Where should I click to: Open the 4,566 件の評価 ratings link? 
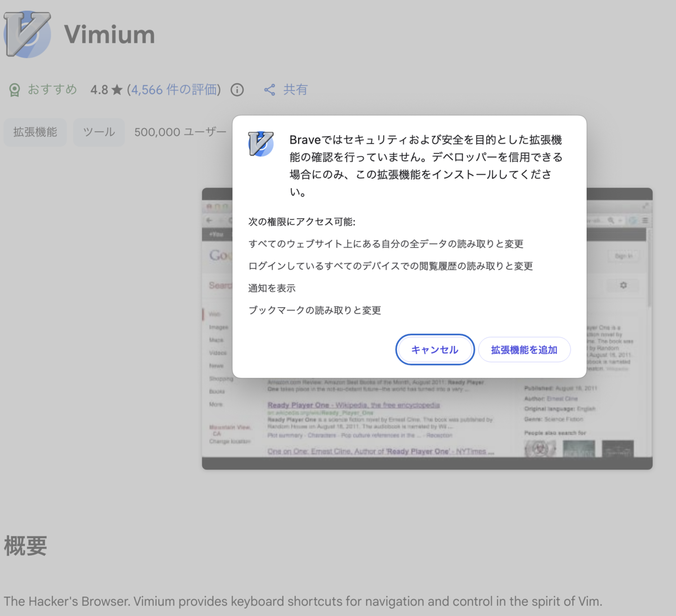(174, 90)
